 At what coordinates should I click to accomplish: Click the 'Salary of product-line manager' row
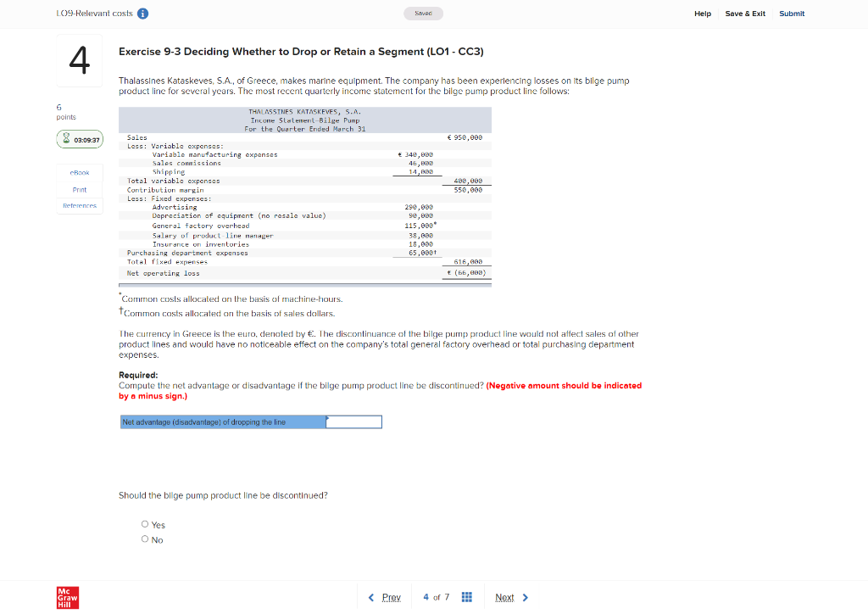[x=213, y=235]
